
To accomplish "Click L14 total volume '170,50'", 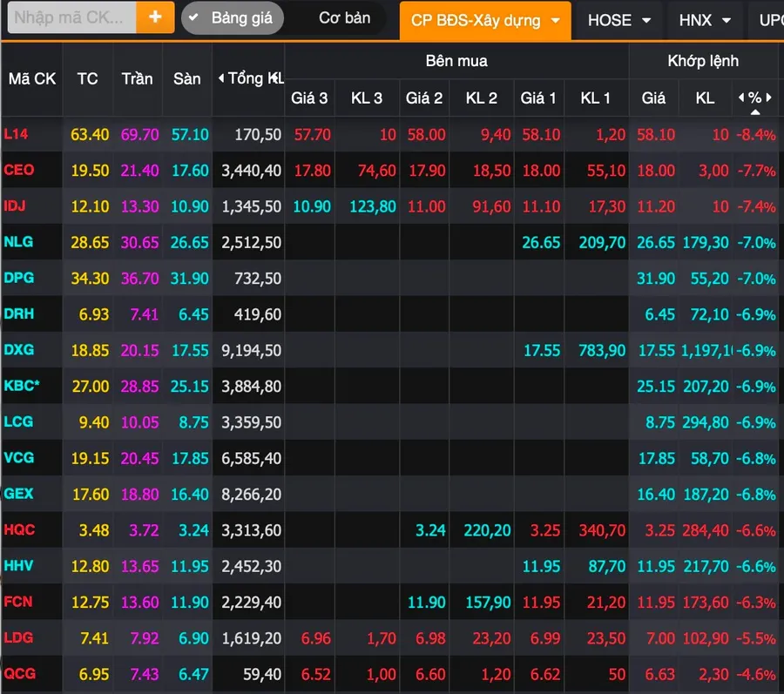I will pos(258,134).
